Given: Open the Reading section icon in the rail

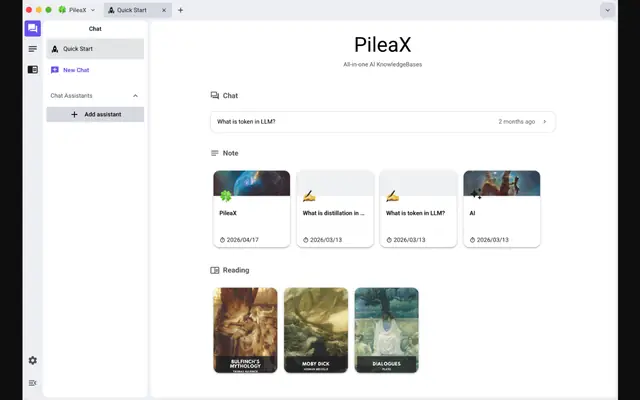Looking at the screenshot, I should pyautogui.click(x=33, y=69).
